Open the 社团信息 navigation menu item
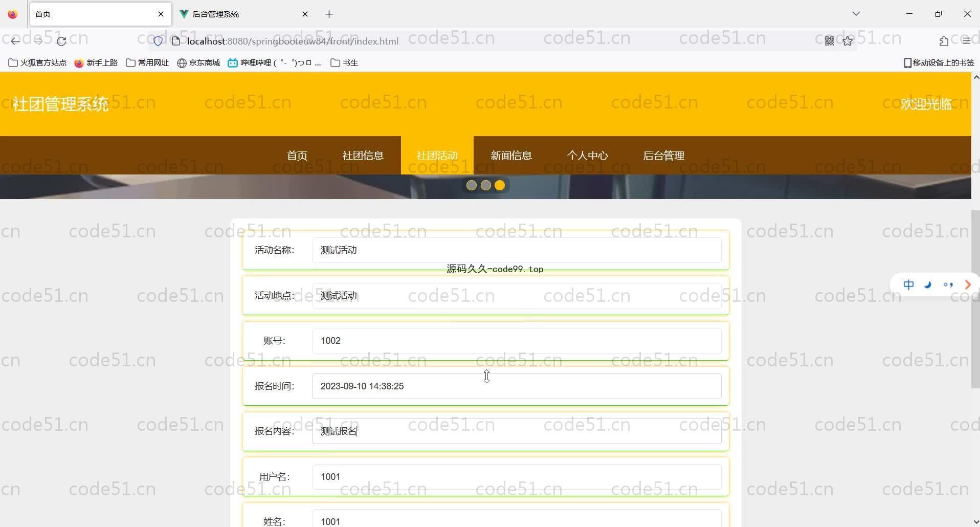The width and height of the screenshot is (980, 527). tap(363, 156)
